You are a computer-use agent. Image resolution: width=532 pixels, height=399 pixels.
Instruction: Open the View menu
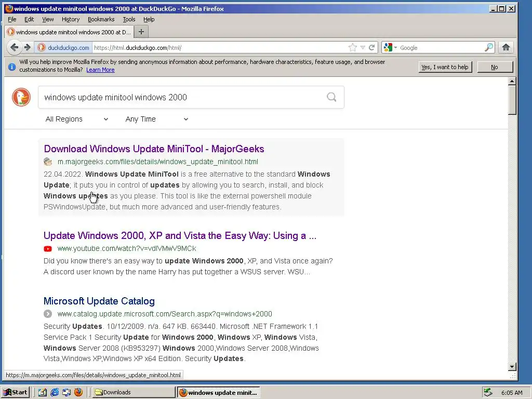[x=48, y=19]
